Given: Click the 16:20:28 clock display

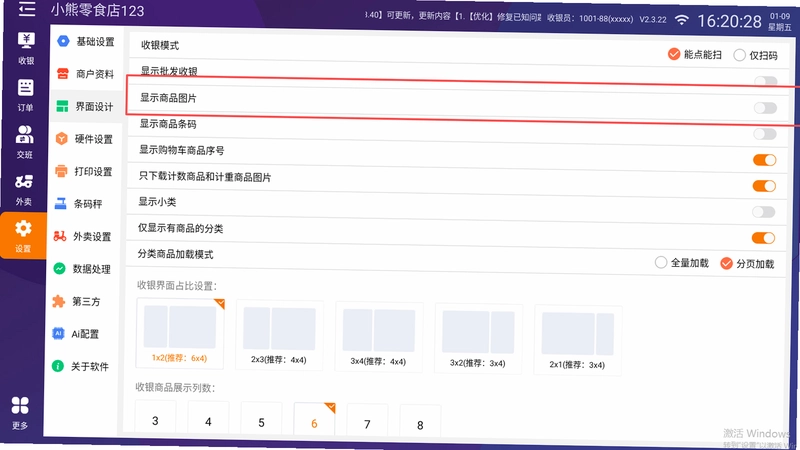Looking at the screenshot, I should coord(729,21).
